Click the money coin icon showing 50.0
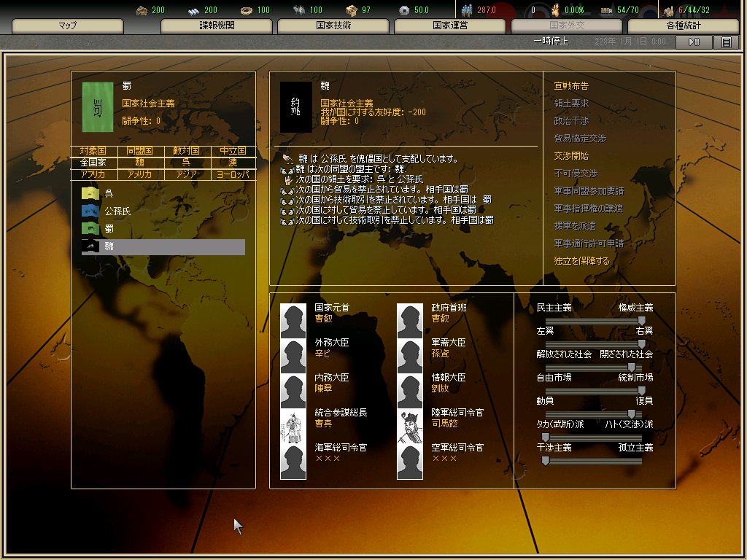Viewport: 747px width, 560px height. [404, 10]
